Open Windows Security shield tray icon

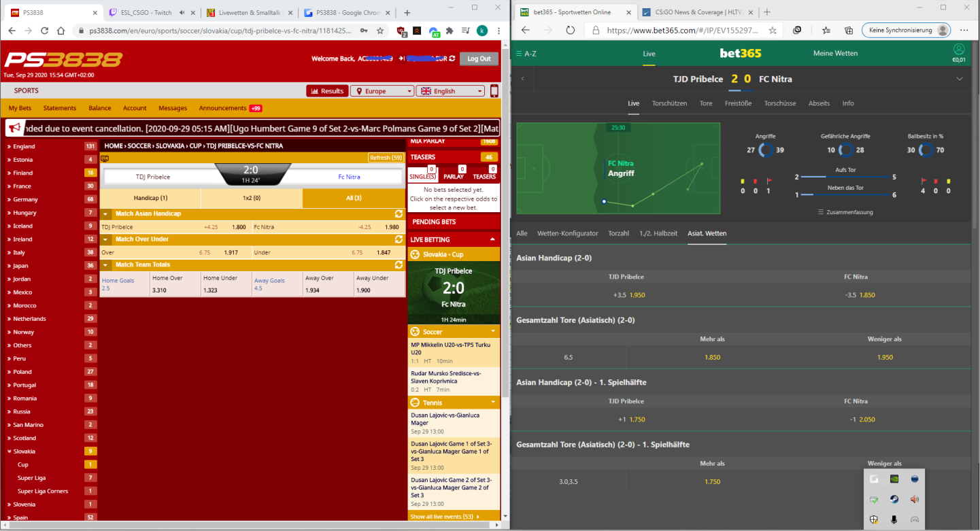coord(874,519)
